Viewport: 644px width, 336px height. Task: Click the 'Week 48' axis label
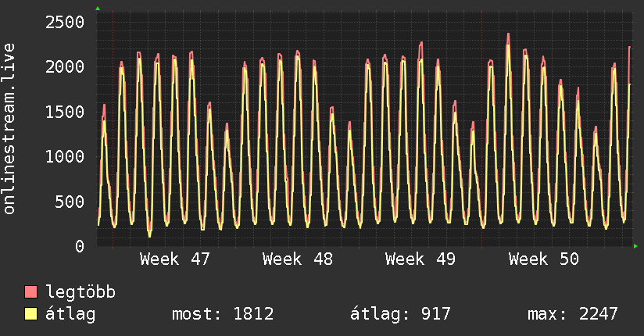[297, 259]
